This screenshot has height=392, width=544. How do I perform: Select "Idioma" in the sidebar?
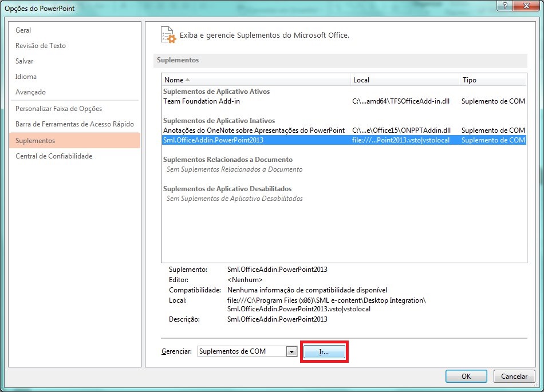click(x=25, y=76)
